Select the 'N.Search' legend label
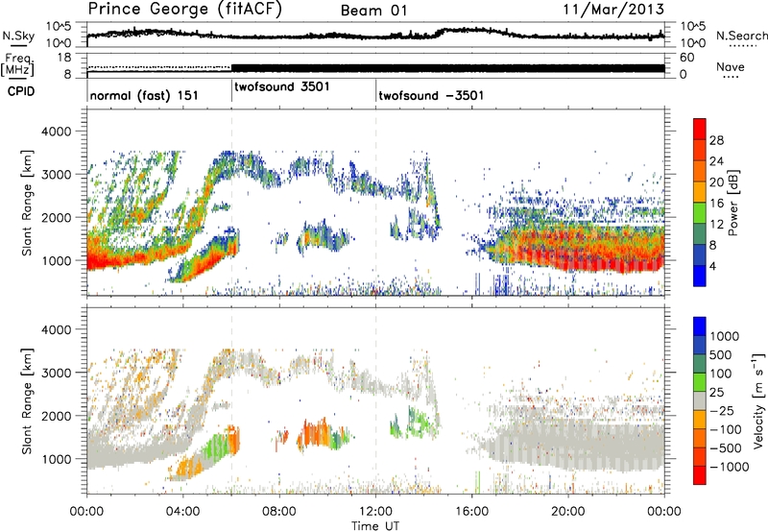Viewport: 768px width, 532px height. [741, 36]
